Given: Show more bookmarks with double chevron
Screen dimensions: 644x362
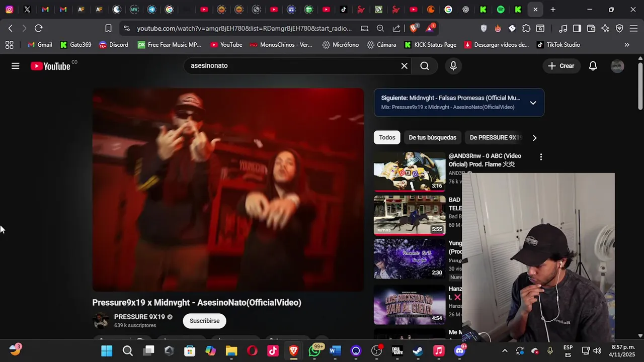Looking at the screenshot, I should pyautogui.click(x=626, y=45).
